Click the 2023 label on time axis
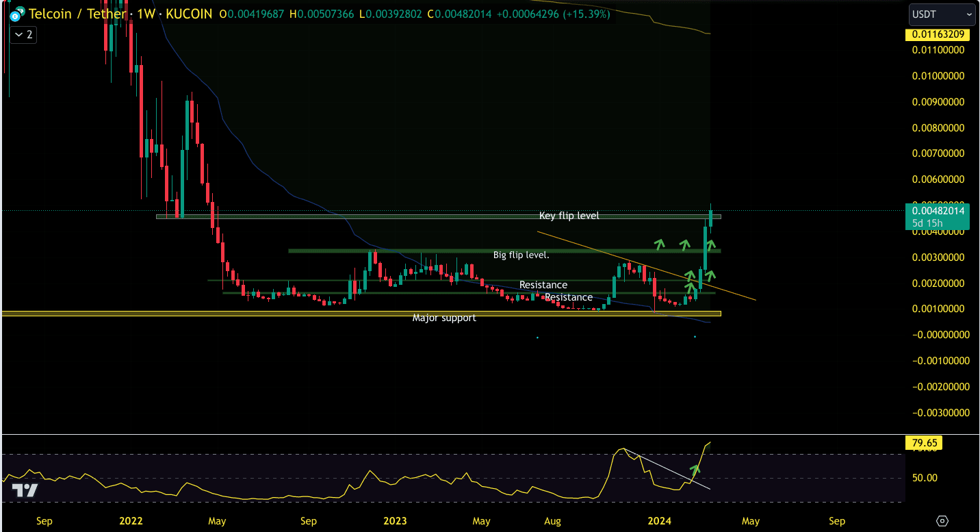Viewport: 980px width, 532px height. (395, 521)
